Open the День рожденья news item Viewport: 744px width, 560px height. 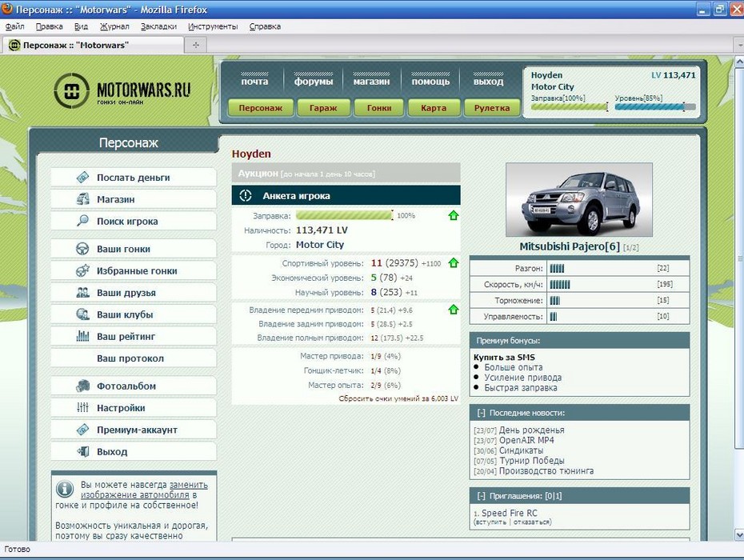coord(531,430)
